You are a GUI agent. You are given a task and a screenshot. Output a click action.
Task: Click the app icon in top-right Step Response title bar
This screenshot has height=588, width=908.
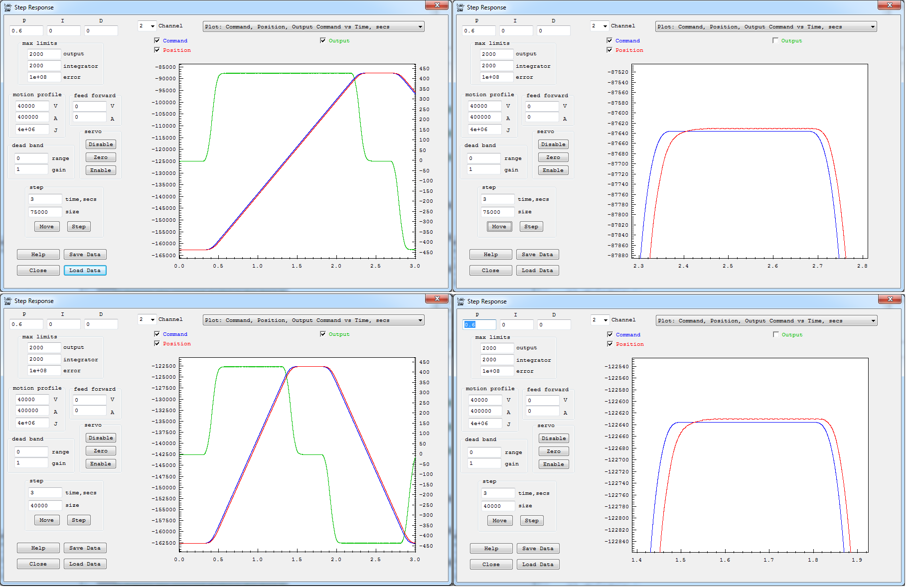(460, 7)
